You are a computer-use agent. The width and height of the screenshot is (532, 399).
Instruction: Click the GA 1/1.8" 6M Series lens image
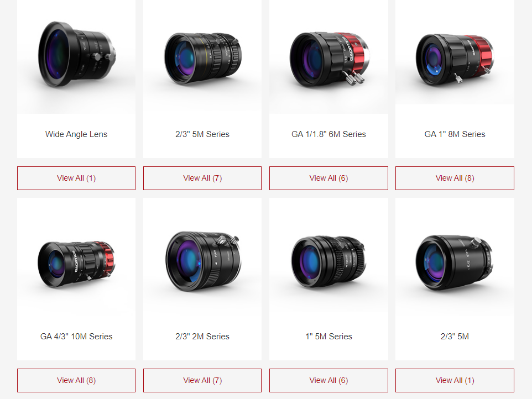[x=329, y=56]
